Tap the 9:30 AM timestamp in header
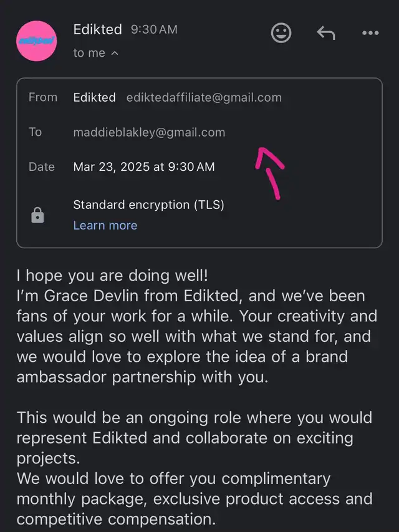The height and width of the screenshot is (532, 399). (x=154, y=29)
